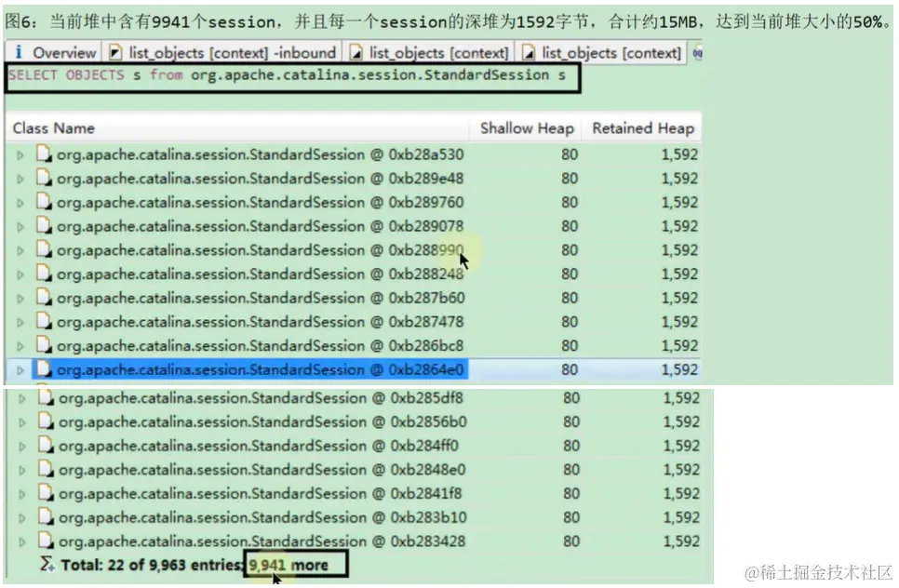
Task: Click object icon of 0xb288990 row
Action: tap(44, 249)
